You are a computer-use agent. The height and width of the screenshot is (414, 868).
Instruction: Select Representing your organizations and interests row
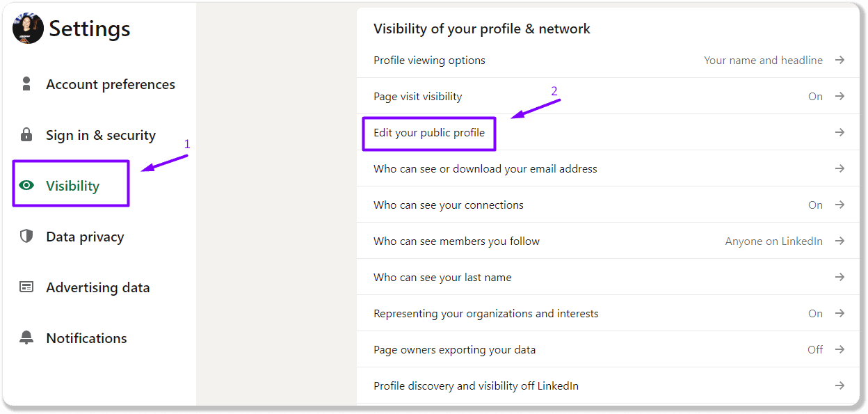[485, 314]
